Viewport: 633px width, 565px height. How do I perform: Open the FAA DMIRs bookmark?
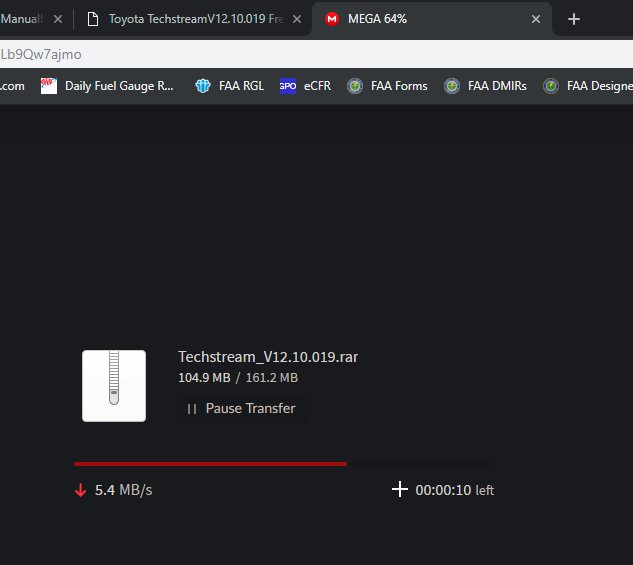pos(485,86)
